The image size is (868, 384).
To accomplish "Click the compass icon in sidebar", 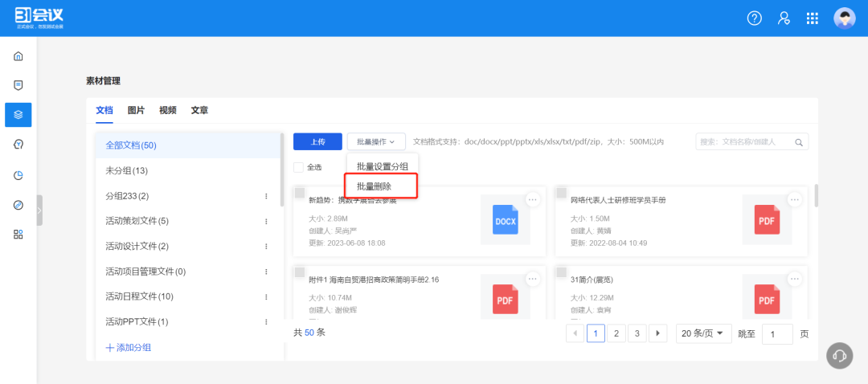I will [18, 206].
